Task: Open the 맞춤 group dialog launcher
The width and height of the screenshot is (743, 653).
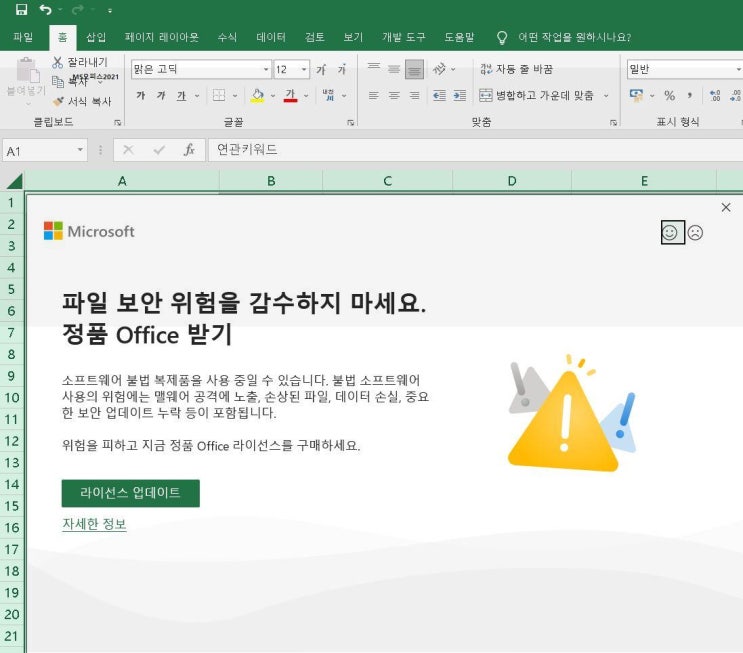Action: click(x=613, y=123)
